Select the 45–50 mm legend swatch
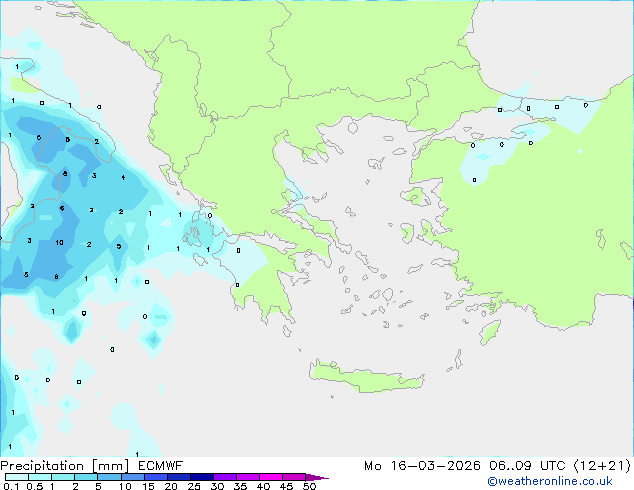The height and width of the screenshot is (490, 634). (294, 477)
